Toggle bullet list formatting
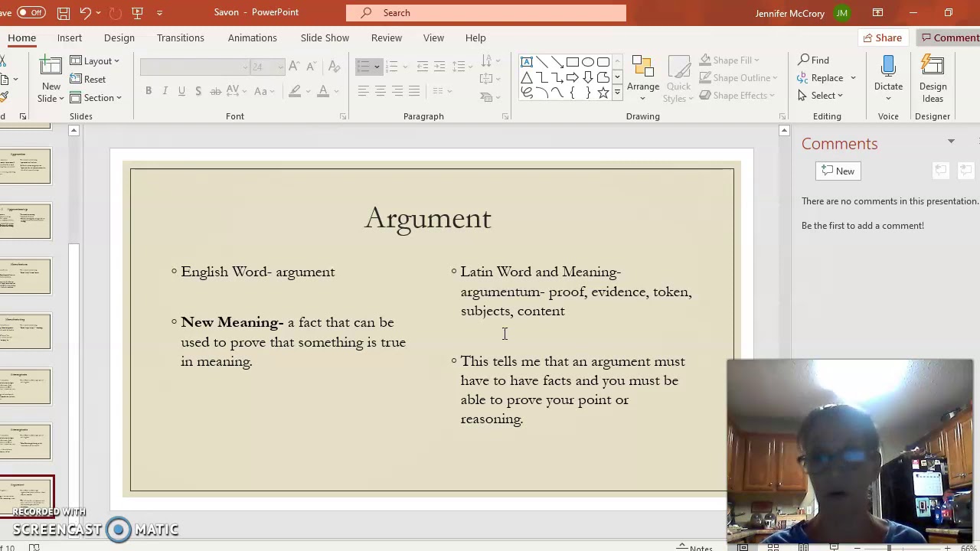Screen dimensions: 980x551 (x=364, y=67)
